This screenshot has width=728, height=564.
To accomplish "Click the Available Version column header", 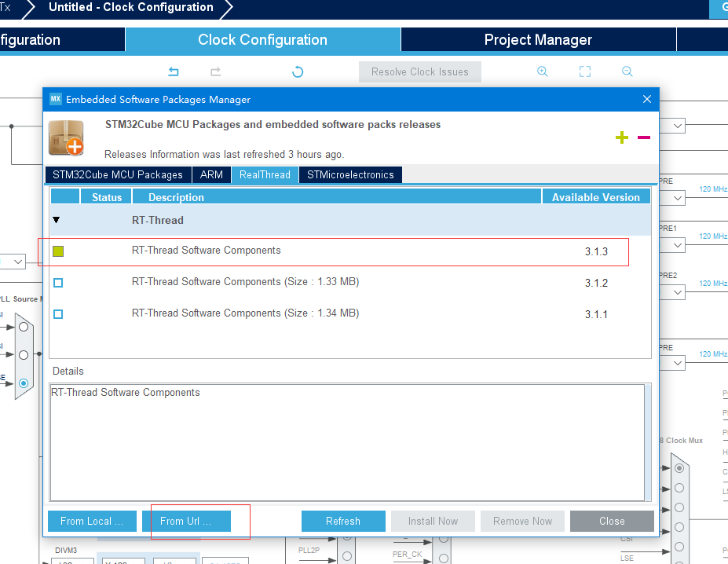I will [x=596, y=197].
